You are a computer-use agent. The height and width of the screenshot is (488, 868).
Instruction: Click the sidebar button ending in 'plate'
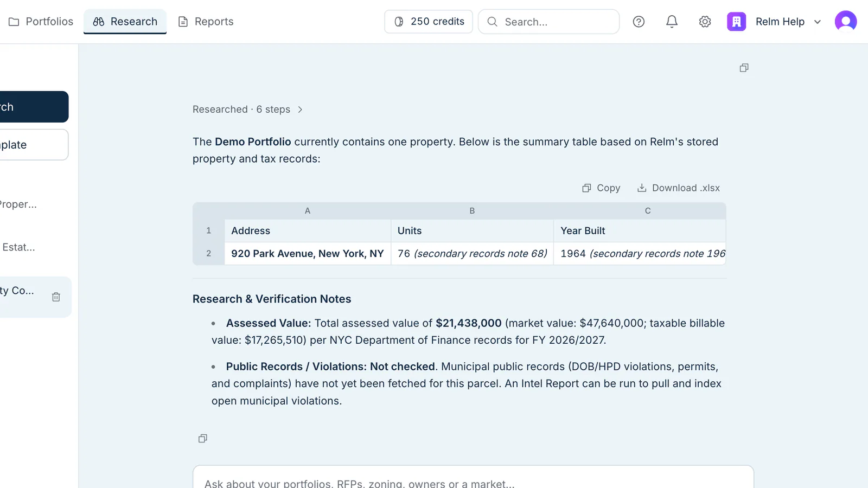pos(34,145)
